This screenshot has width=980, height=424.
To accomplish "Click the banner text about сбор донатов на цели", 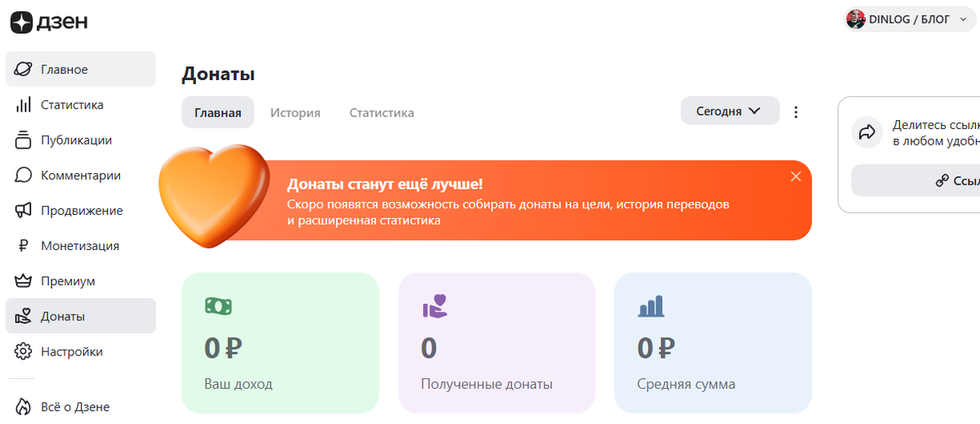I will pos(508,212).
